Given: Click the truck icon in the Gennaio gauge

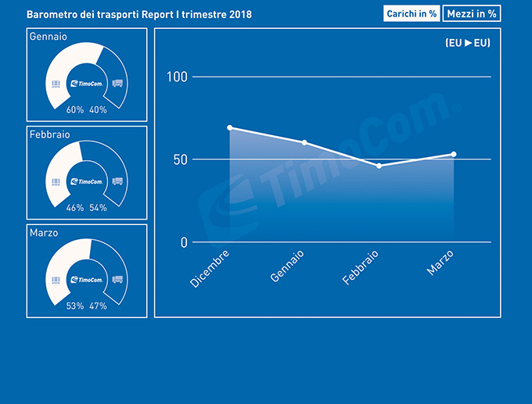Looking at the screenshot, I should coord(118,84).
